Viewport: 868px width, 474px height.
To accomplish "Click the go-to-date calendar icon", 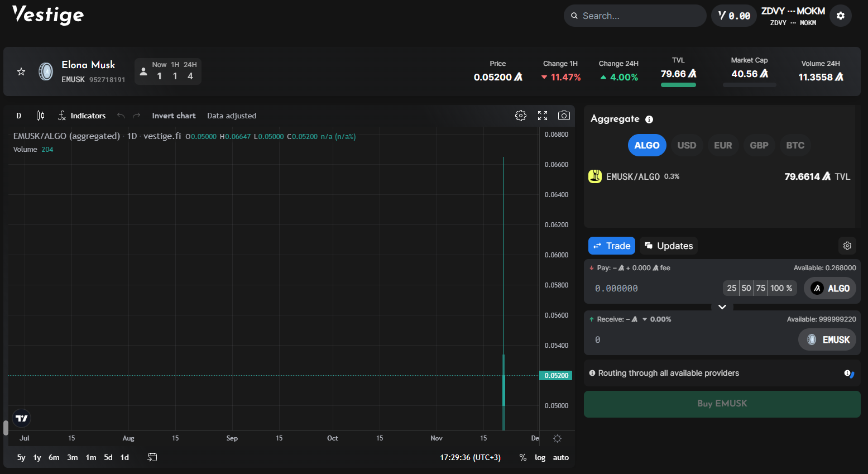I will pos(152,457).
